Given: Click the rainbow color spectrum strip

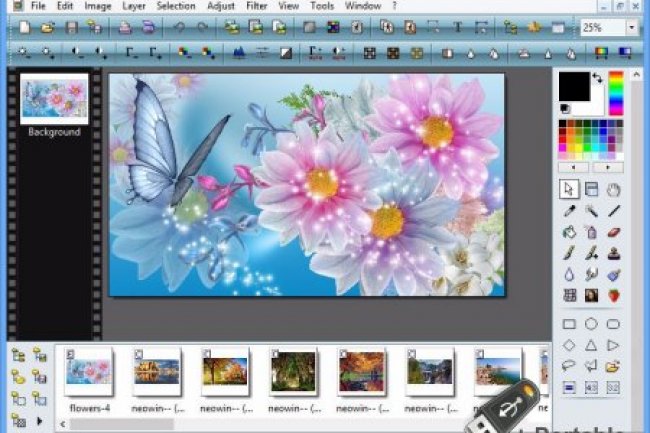Looking at the screenshot, I should 614,93.
